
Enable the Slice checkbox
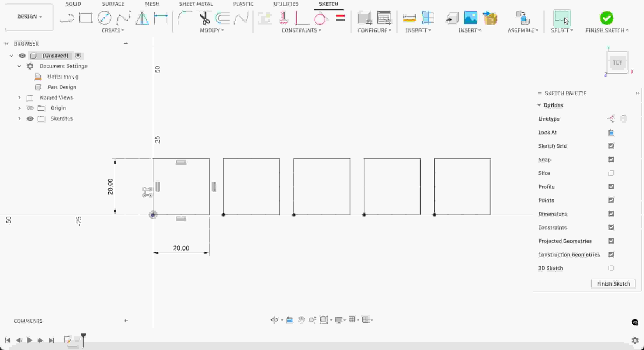point(611,173)
